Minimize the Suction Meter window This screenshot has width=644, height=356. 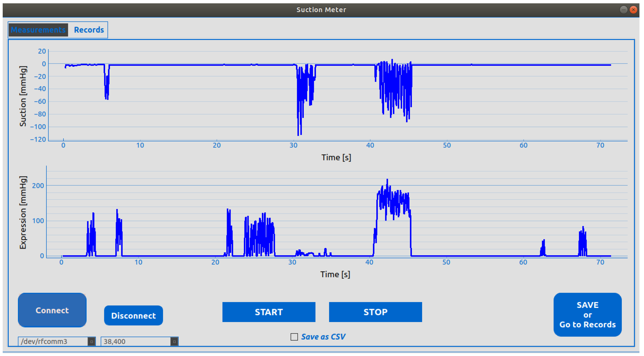coord(623,10)
